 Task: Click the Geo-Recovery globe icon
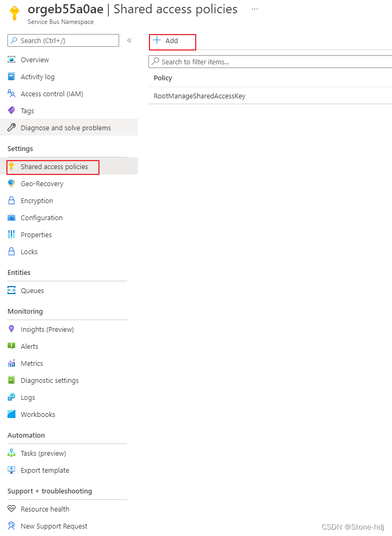(11, 183)
